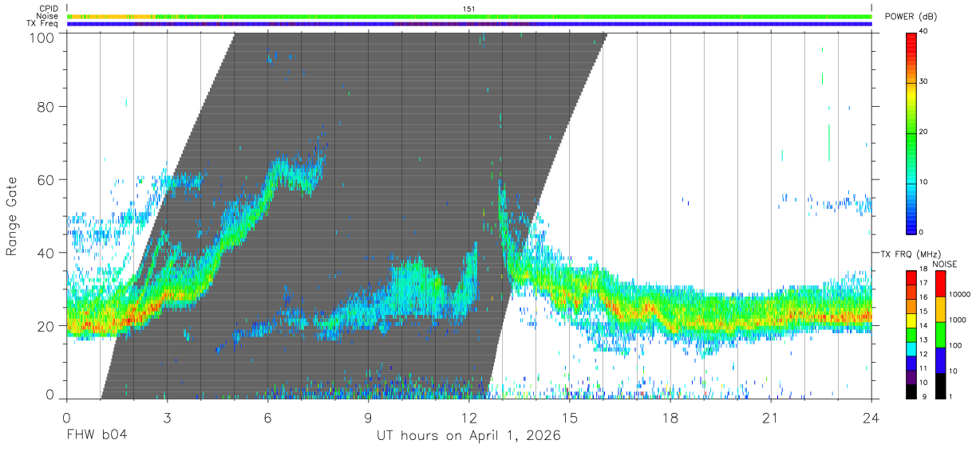This screenshot has width=980, height=452.
Task: Click the CPID value 151
Action: (469, 9)
